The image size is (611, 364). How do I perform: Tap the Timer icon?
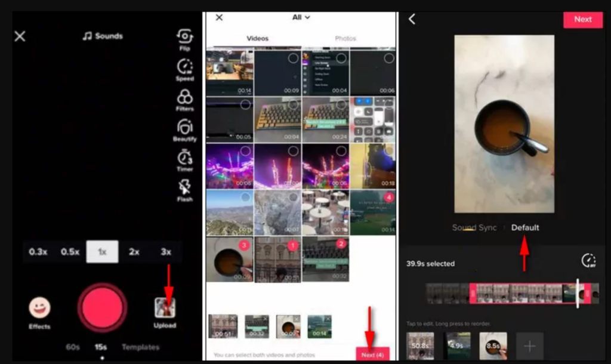[x=184, y=159]
